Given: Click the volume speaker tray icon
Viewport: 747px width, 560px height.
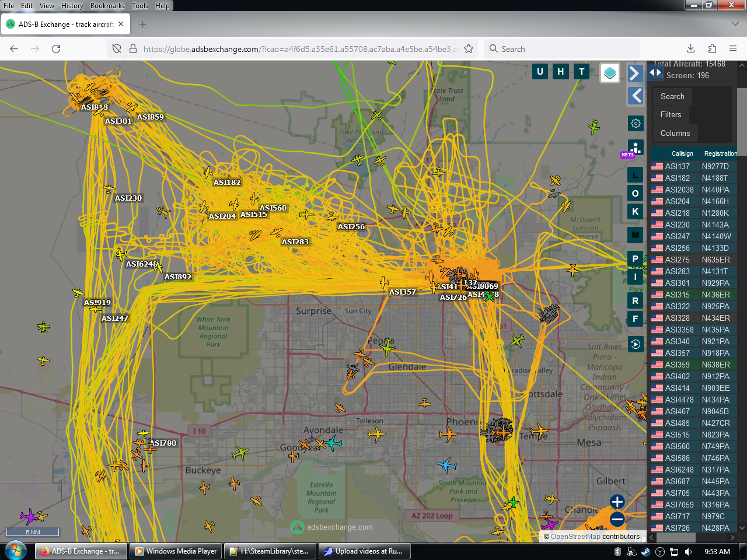Looking at the screenshot, I should point(688,551).
